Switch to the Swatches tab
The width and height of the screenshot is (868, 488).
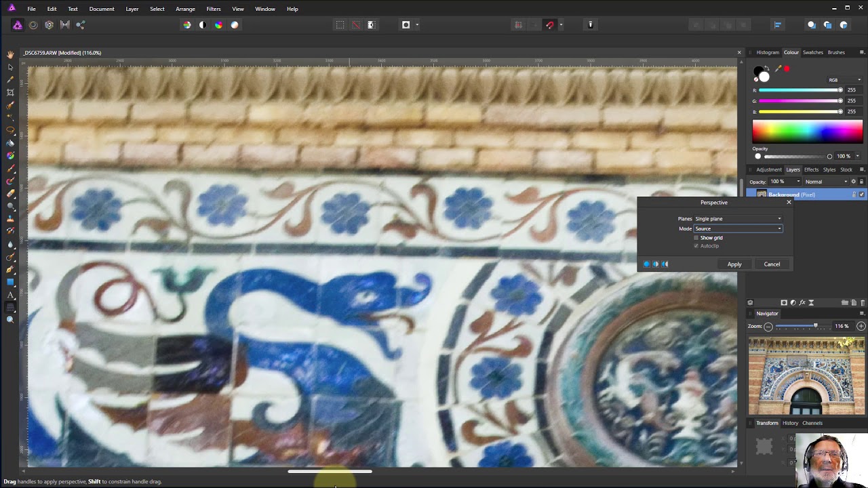[812, 52]
